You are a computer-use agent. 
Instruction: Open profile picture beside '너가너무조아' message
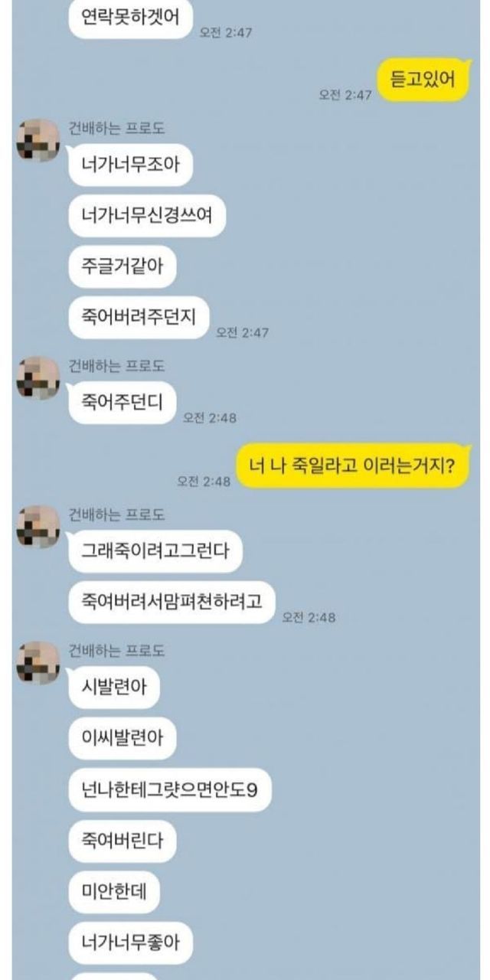38,139
